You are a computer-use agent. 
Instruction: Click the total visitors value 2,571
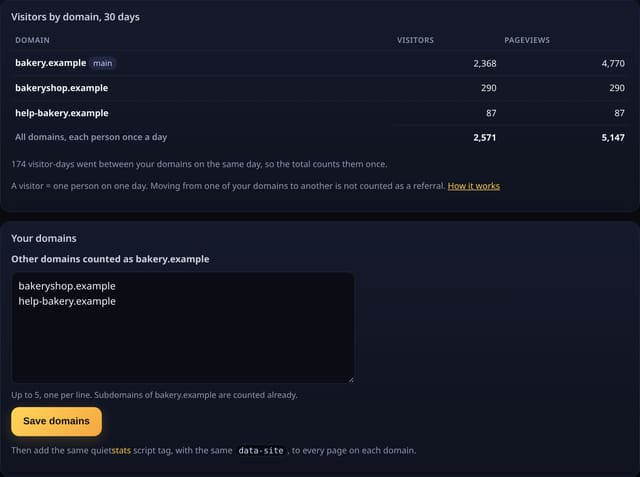(x=484, y=138)
